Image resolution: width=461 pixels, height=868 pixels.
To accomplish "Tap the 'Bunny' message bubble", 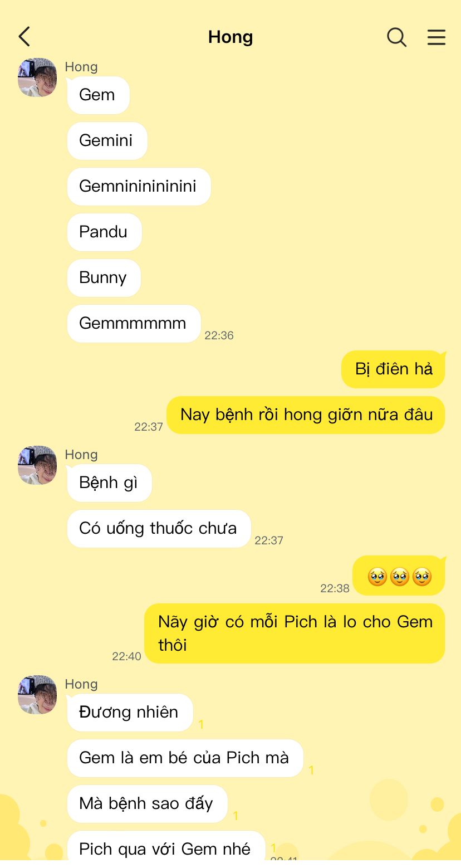I will [x=104, y=278].
